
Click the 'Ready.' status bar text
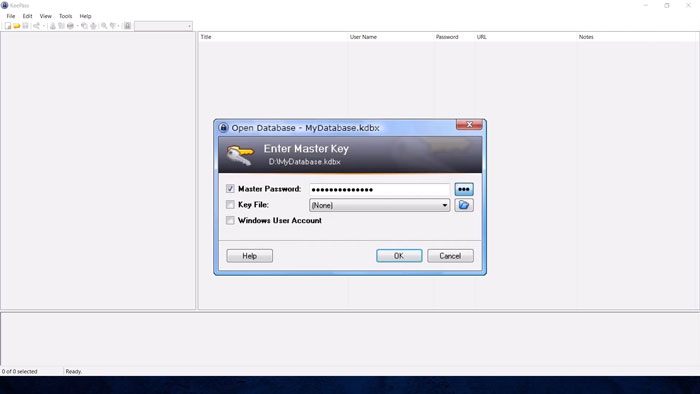(x=74, y=371)
